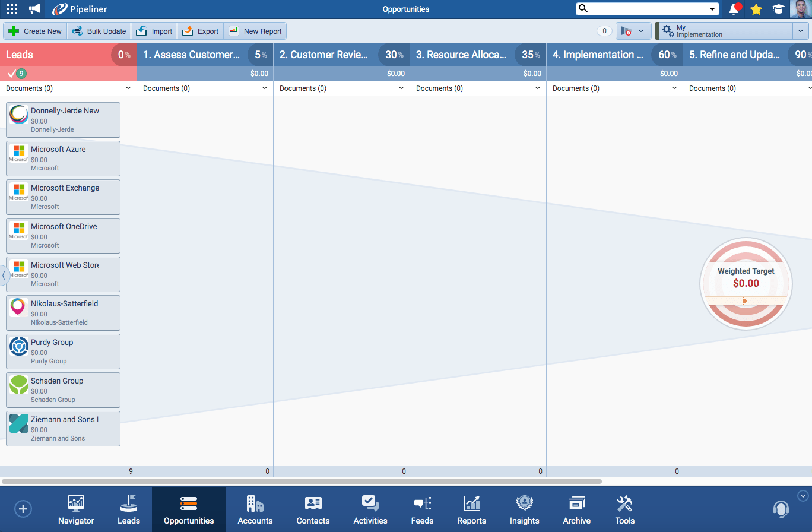Viewport: 812px width, 532px height.
Task: Go to the Reports tab
Action: [471, 509]
